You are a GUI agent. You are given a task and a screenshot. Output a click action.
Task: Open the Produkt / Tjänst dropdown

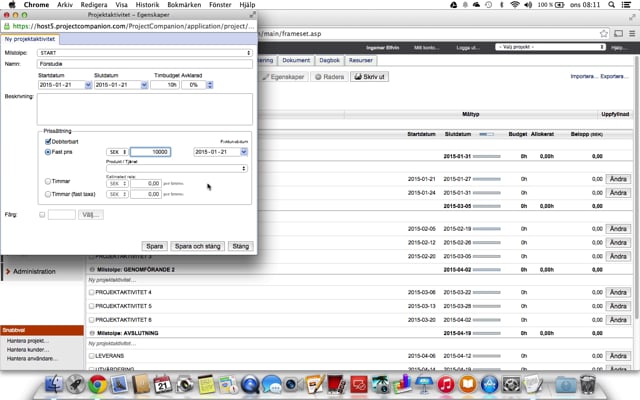point(177,168)
